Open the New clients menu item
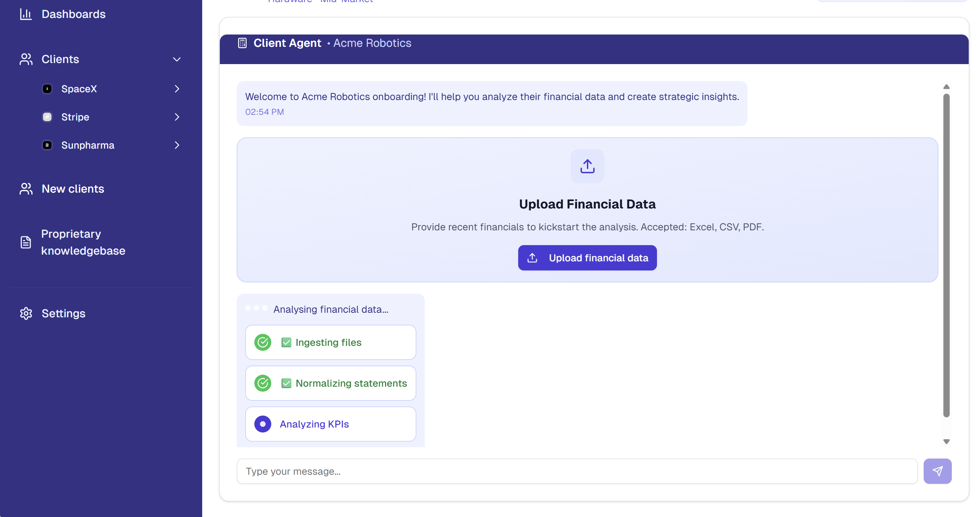 (73, 189)
